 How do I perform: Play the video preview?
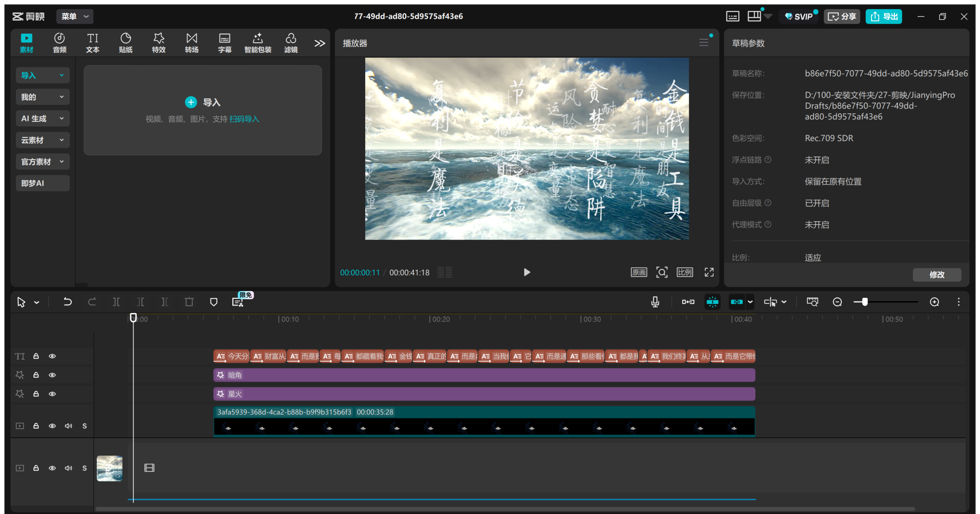pyautogui.click(x=527, y=272)
